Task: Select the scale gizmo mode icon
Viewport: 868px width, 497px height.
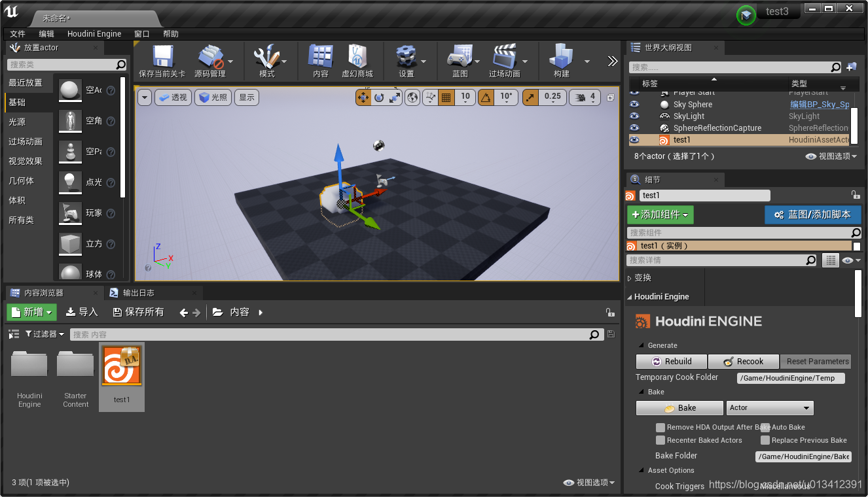Action: coord(395,97)
